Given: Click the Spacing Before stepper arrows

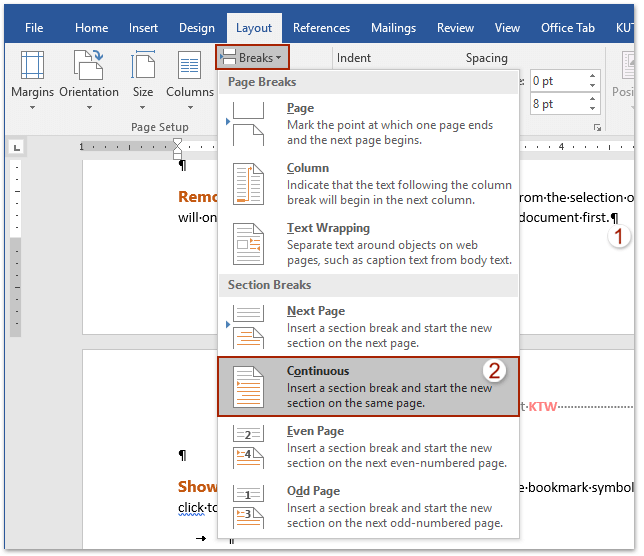Looking at the screenshot, I should pyautogui.click(x=591, y=80).
